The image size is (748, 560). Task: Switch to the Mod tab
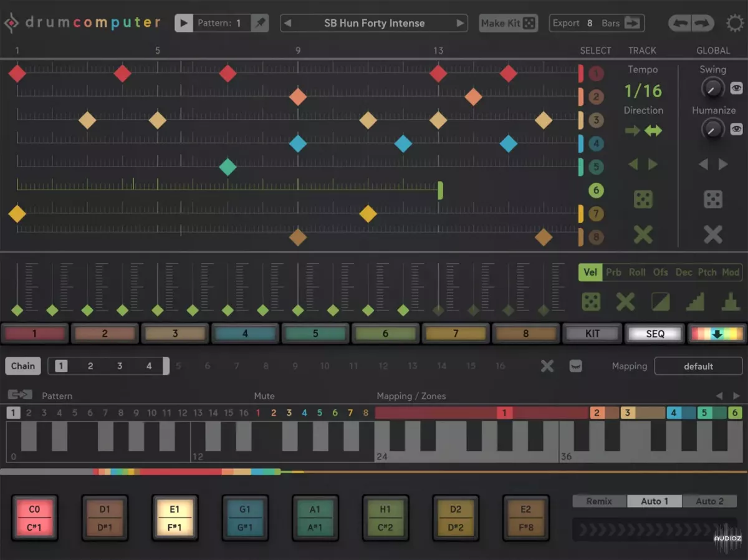[x=731, y=272]
